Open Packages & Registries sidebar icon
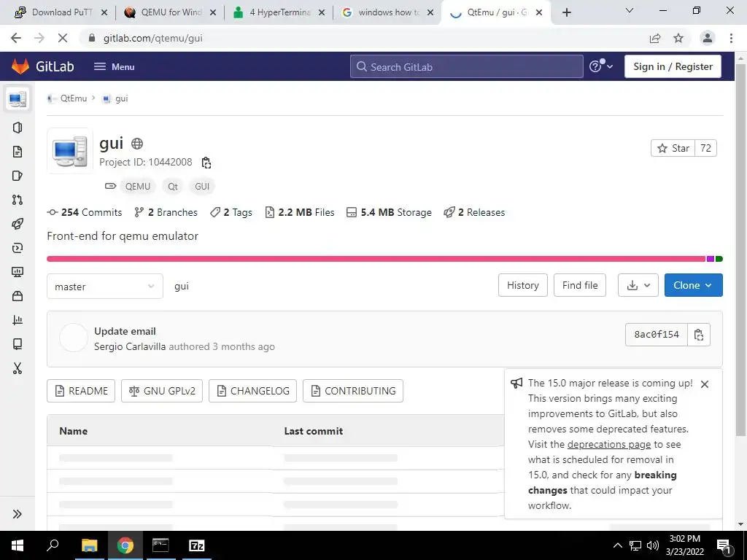Viewport: 747px width, 560px height. click(x=18, y=296)
